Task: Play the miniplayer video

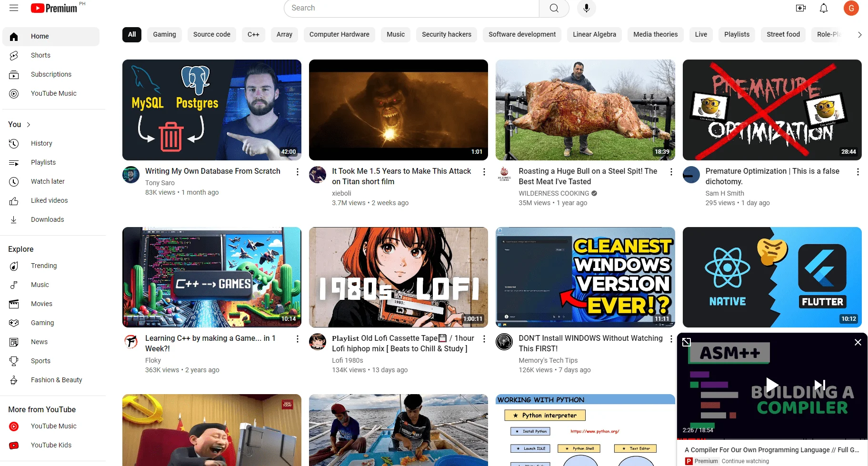Action: 772,385
